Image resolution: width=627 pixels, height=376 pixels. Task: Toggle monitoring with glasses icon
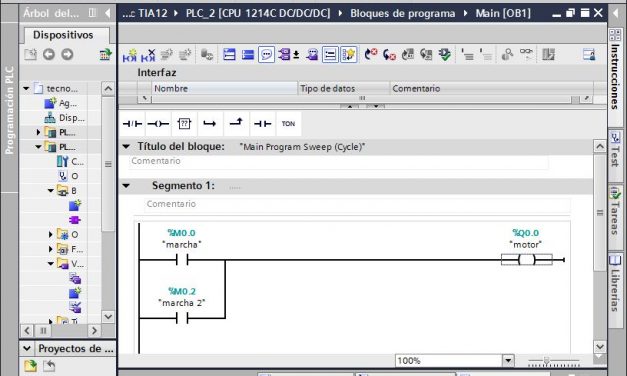(526, 53)
